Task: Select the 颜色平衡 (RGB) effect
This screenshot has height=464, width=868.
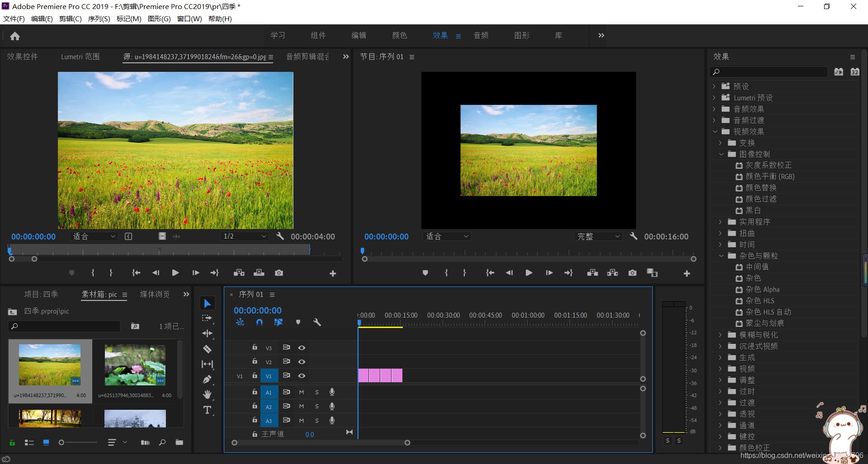Action: tap(769, 177)
